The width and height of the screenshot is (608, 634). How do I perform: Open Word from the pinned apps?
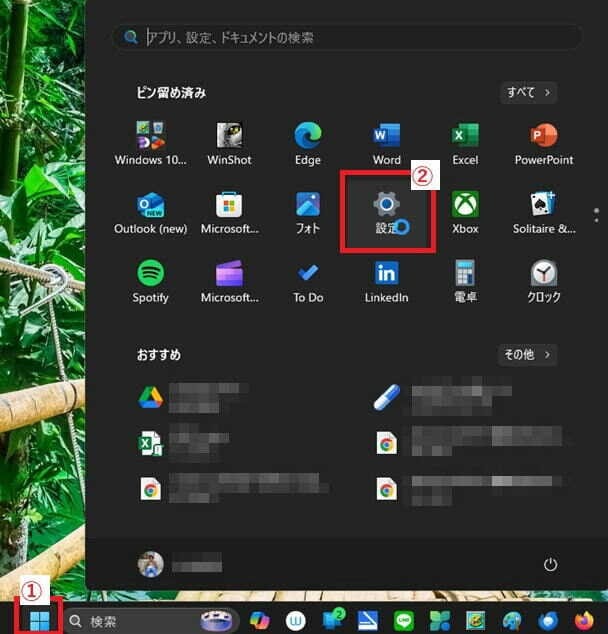click(x=386, y=140)
